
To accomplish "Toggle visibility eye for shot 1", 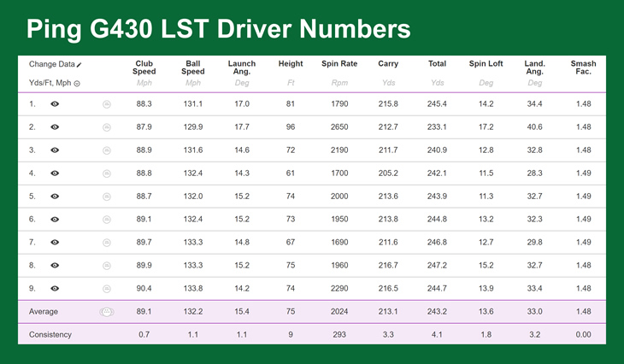I will click(55, 104).
